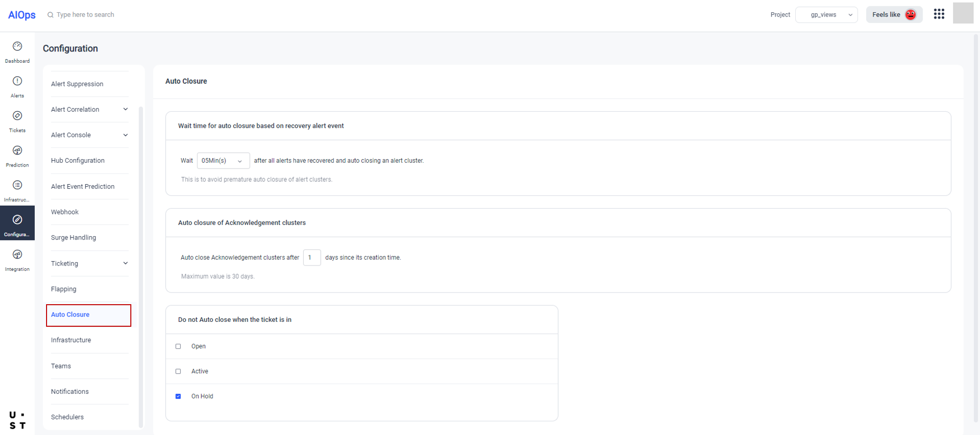Click the AIOps logo link
This screenshot has width=980, height=435.
point(22,15)
